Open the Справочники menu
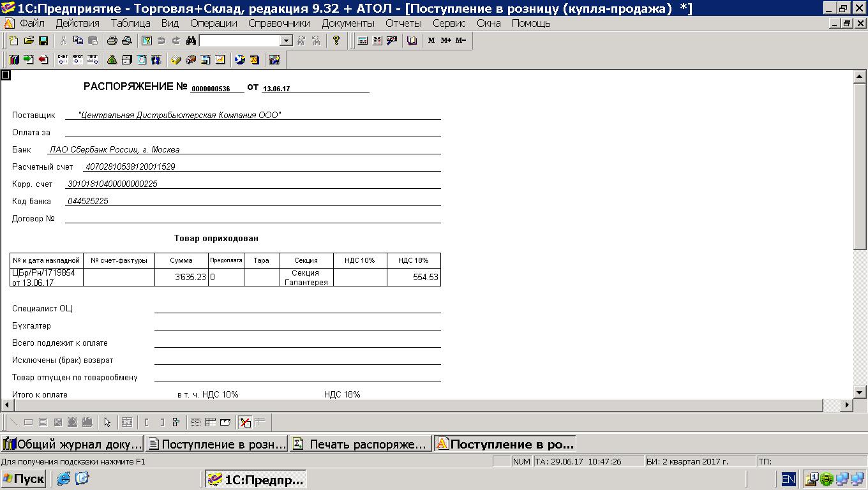This screenshot has height=490, width=868. pyautogui.click(x=279, y=23)
